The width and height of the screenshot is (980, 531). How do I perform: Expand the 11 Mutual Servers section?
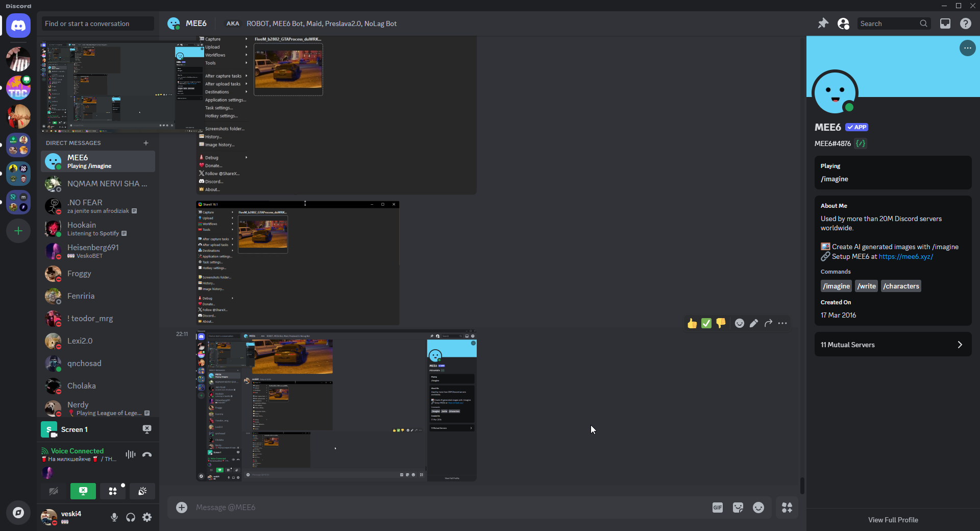coord(893,345)
